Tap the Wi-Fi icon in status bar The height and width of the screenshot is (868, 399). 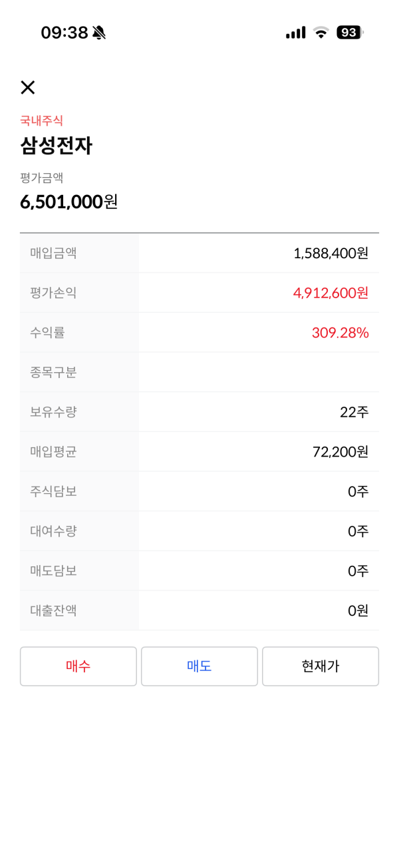pos(321,33)
